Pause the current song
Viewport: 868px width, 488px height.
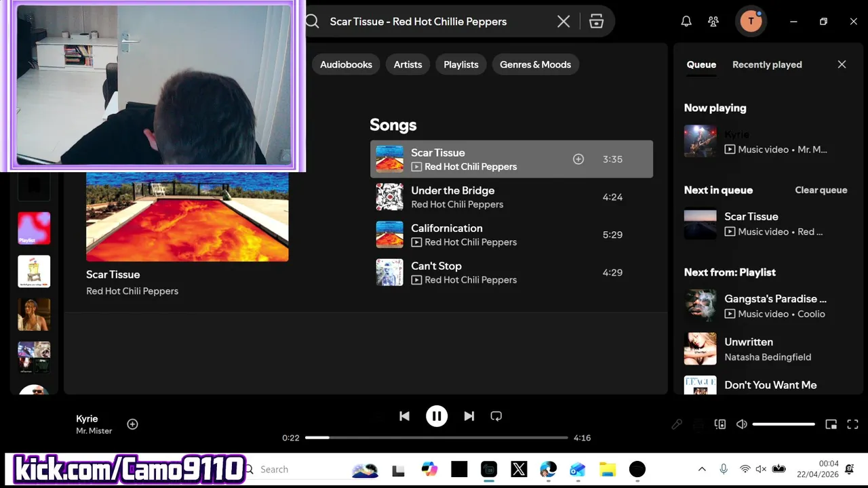tap(437, 416)
